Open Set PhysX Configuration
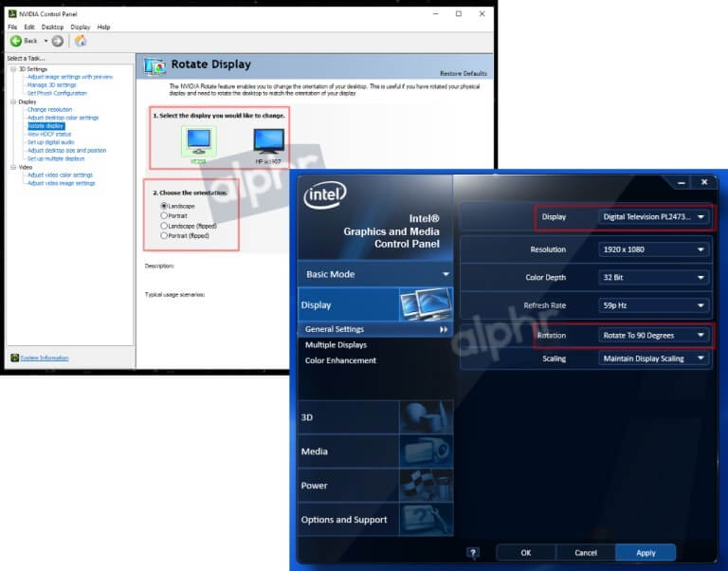Viewport: 728px width, 571px height. coord(57,93)
